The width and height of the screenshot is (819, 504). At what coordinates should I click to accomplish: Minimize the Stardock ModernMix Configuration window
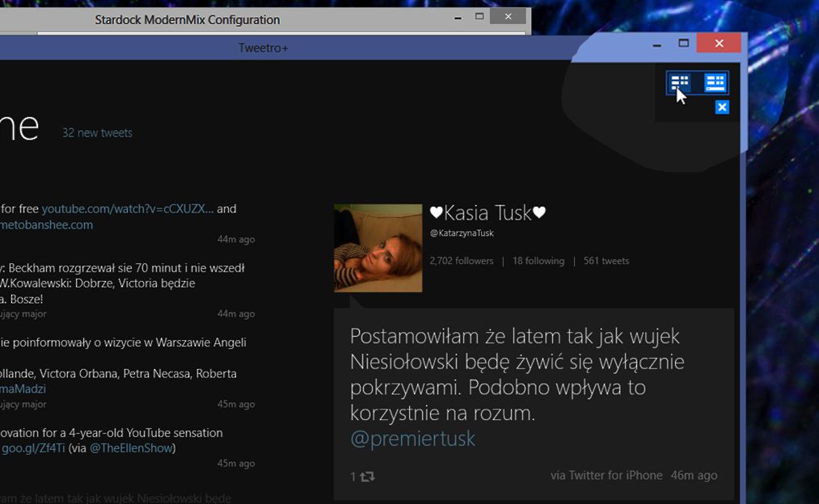pos(458,17)
